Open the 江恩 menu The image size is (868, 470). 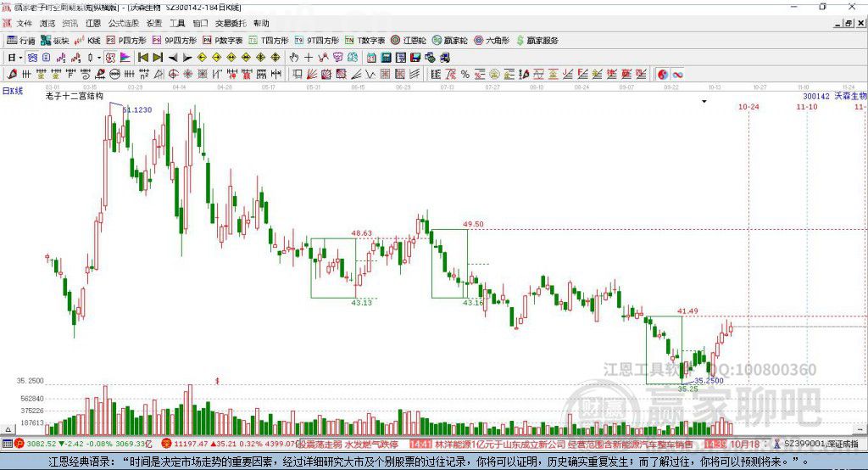[x=93, y=23]
